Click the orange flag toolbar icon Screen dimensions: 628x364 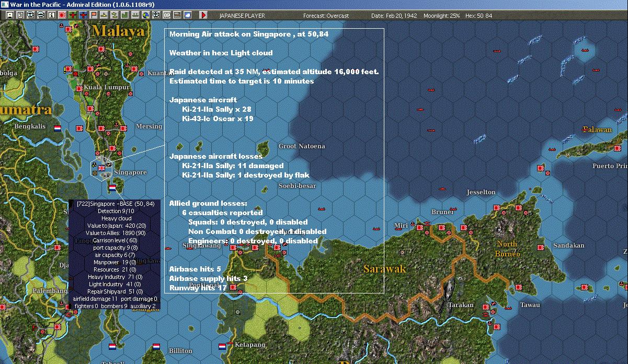[x=94, y=15]
